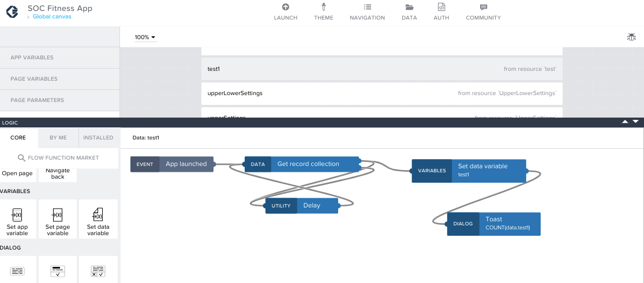
Task: Select the App launched event node
Action: 172,164
